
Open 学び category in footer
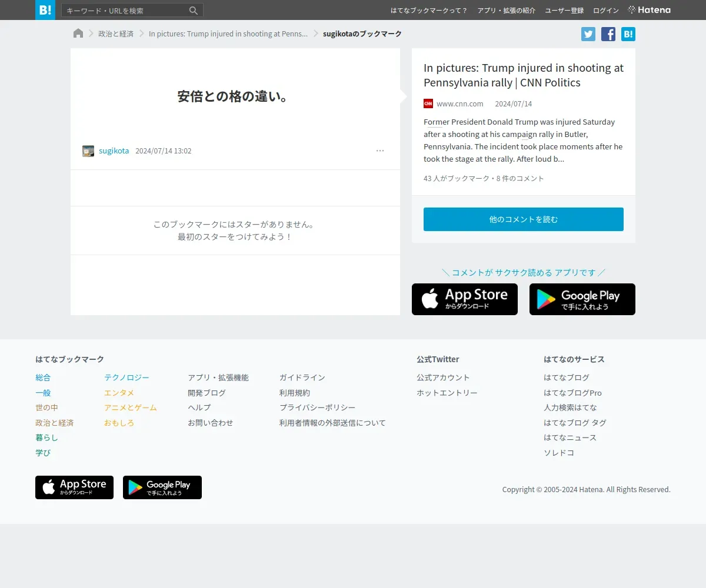point(43,453)
